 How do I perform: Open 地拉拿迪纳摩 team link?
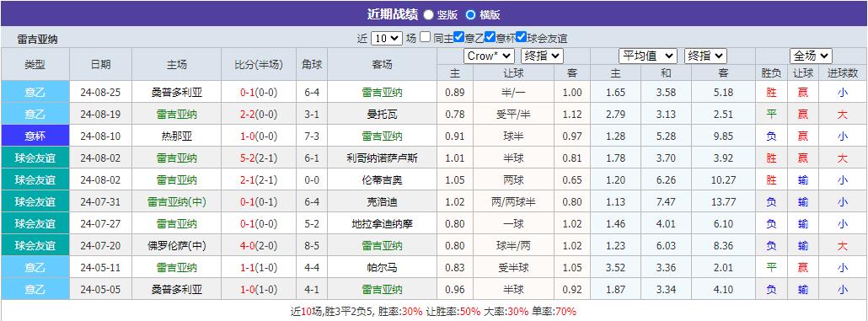(382, 224)
